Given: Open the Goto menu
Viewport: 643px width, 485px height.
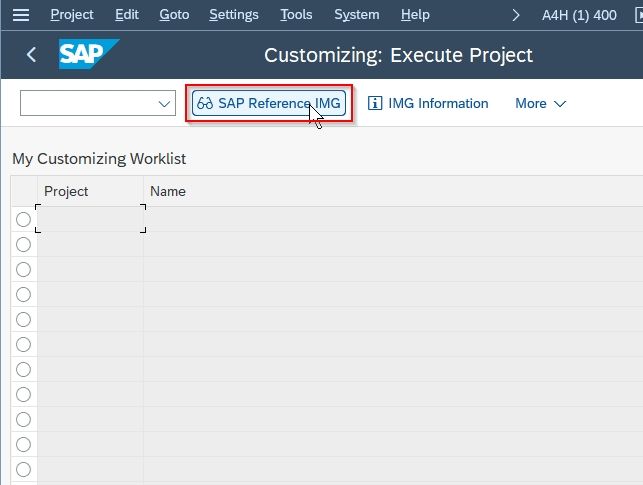Looking at the screenshot, I should [174, 15].
